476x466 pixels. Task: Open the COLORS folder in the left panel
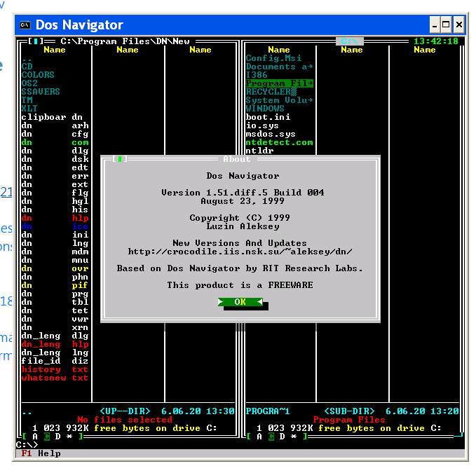(38, 75)
